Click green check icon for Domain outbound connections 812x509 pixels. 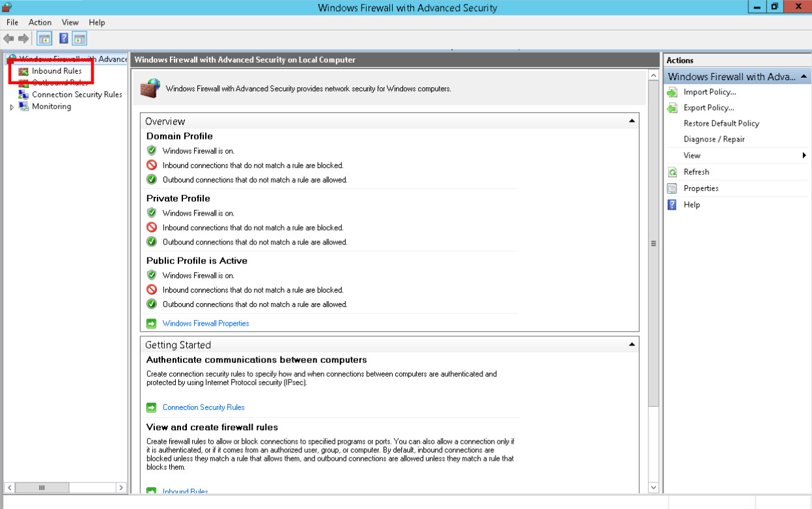[152, 179]
